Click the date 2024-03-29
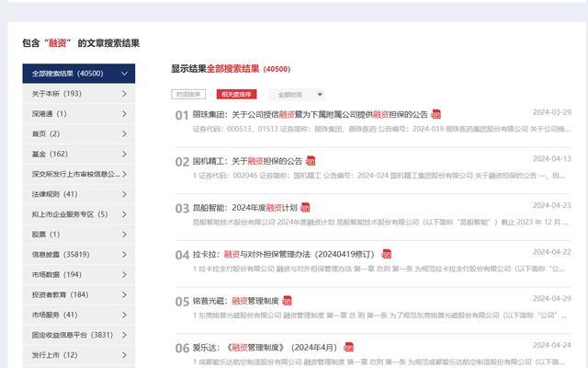 552,112
